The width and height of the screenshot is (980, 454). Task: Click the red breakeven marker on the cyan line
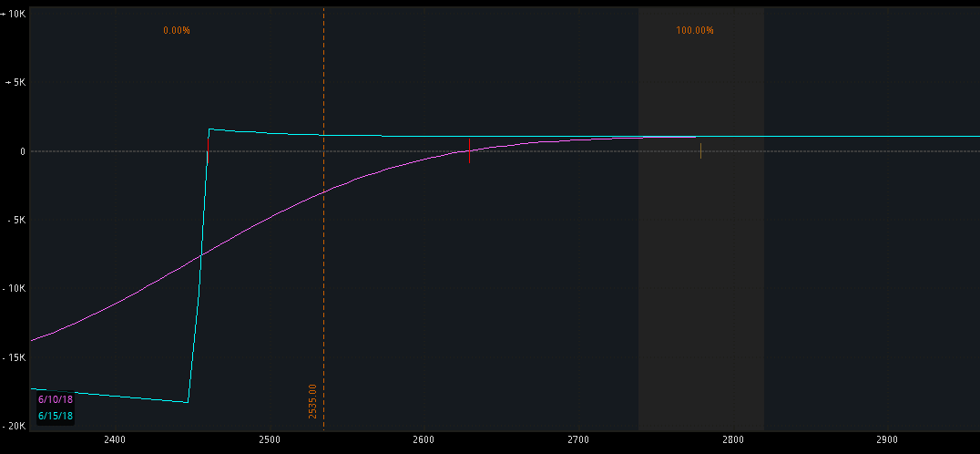coord(209,150)
